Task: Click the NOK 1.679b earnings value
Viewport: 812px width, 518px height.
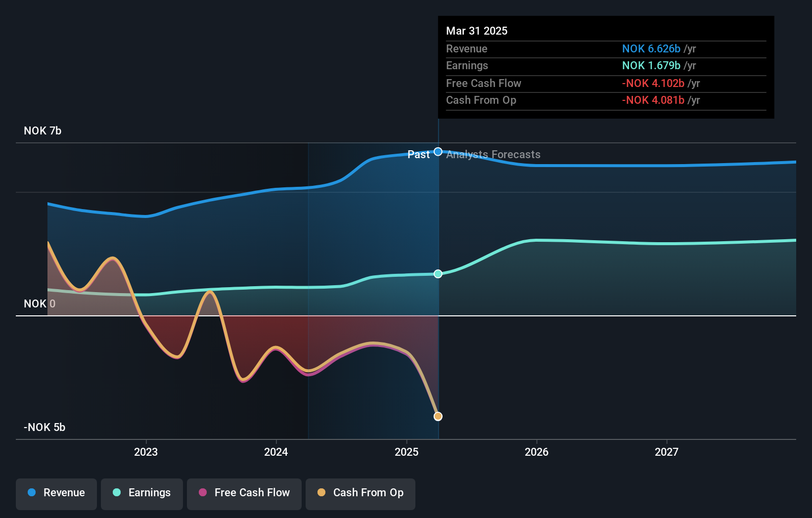Action: pos(651,66)
